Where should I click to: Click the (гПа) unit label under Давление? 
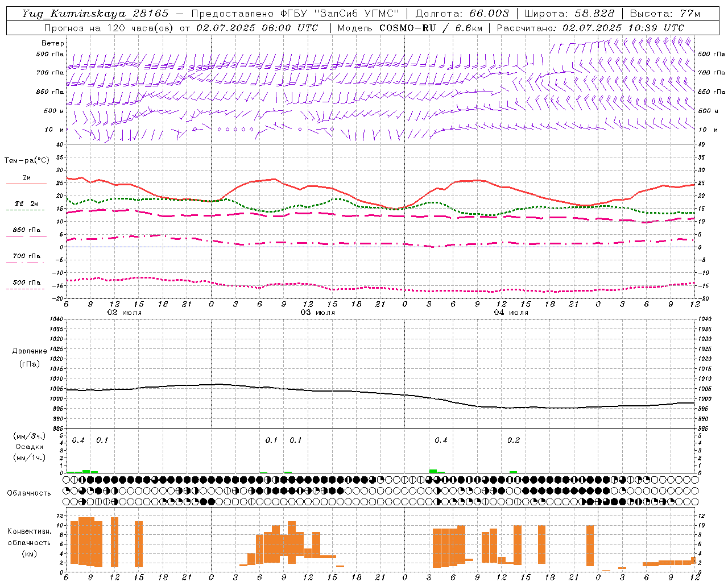pos(30,364)
